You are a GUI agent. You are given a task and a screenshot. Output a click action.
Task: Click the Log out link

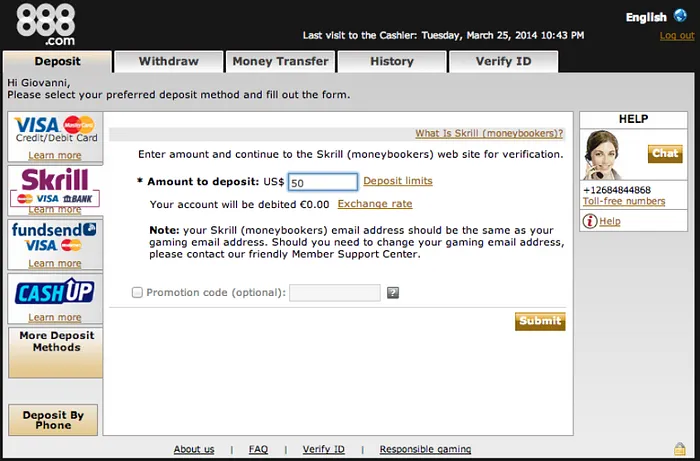pyautogui.click(x=676, y=36)
